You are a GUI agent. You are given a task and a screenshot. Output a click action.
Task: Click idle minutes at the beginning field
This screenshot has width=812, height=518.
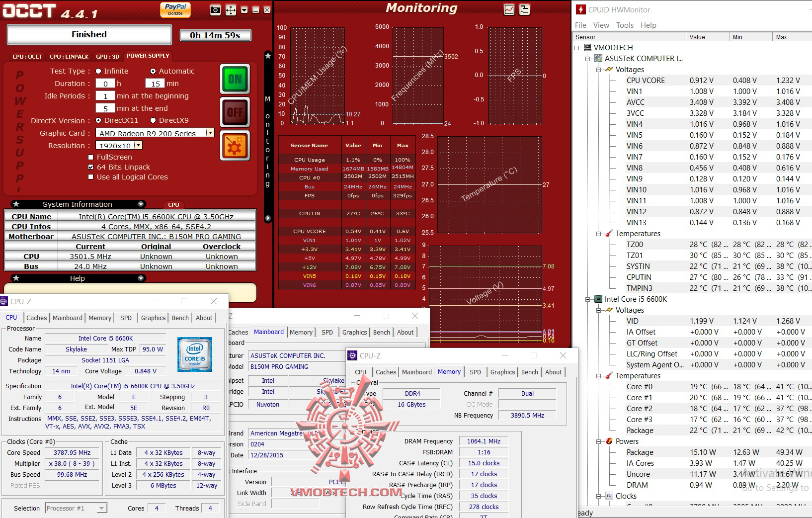pos(105,96)
